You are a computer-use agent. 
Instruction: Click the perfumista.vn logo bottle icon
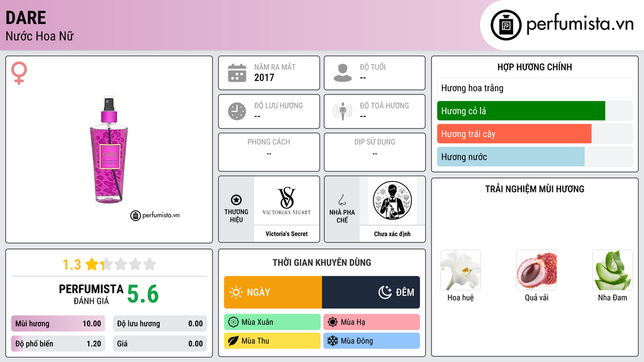tap(506, 25)
